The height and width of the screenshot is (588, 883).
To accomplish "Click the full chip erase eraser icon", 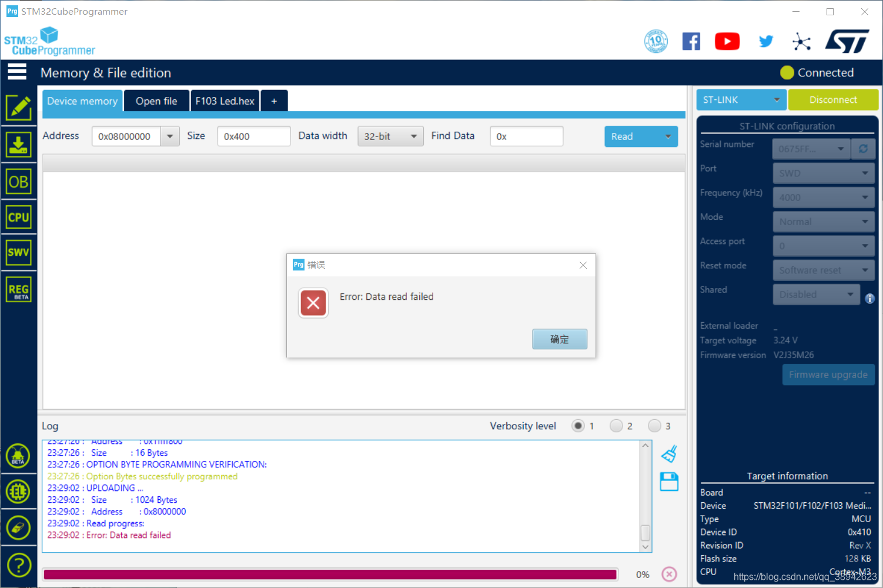I will pyautogui.click(x=18, y=527).
